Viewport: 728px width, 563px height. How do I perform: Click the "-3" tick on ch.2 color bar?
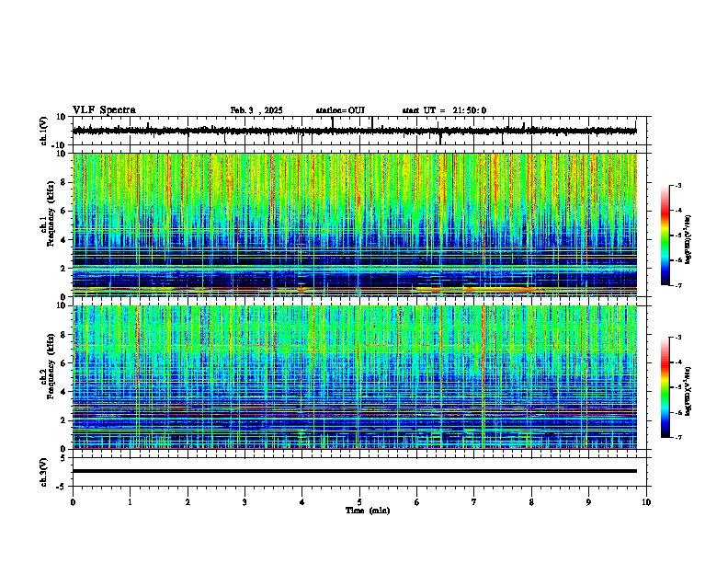[x=677, y=338]
